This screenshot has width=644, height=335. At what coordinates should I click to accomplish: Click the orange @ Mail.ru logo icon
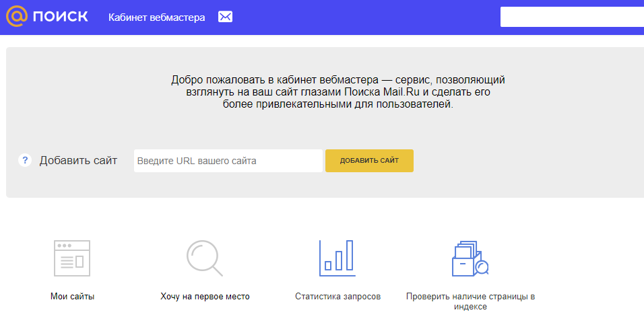17,17
